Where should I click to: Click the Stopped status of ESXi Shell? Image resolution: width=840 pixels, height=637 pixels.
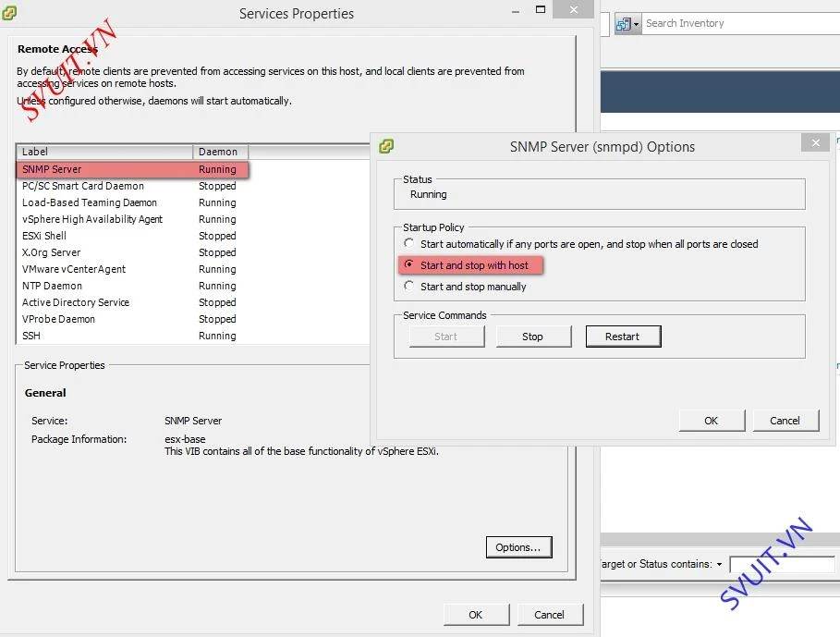click(x=217, y=236)
